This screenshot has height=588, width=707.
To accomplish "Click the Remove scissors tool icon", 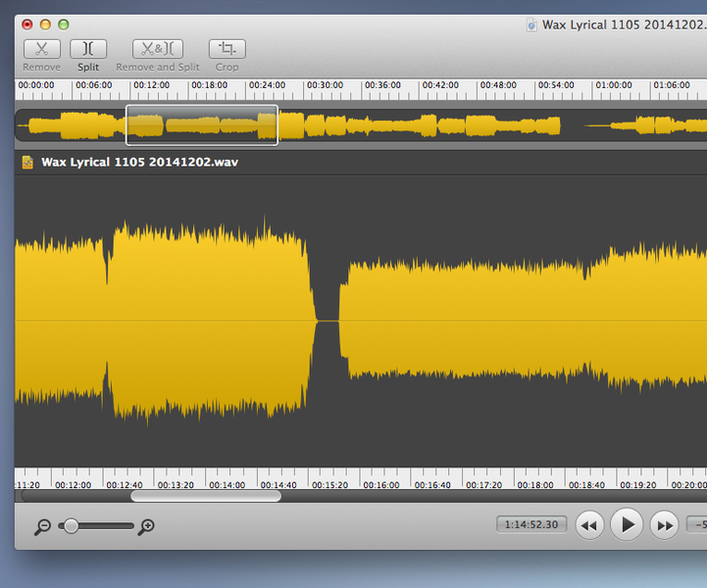I will (41, 49).
